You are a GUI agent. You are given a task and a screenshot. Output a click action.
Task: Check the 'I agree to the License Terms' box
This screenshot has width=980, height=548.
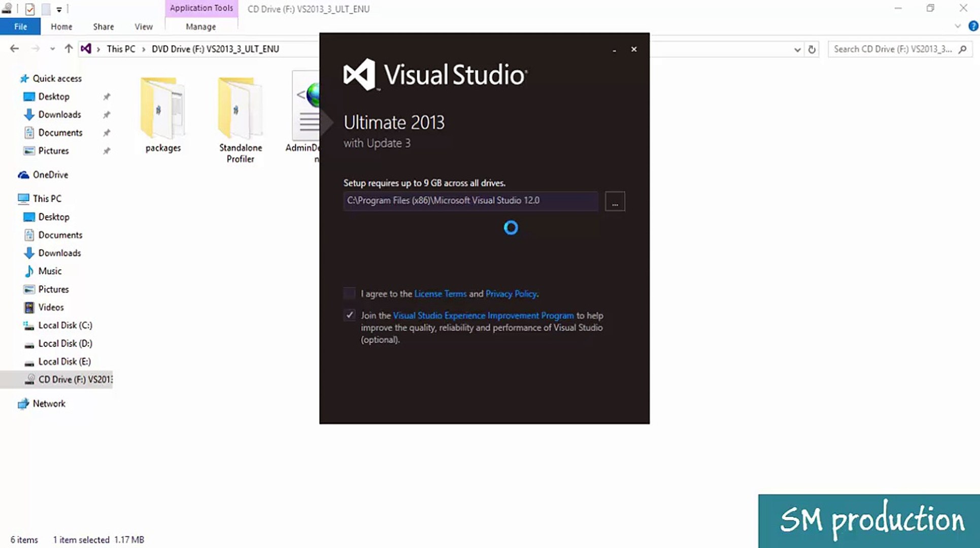pyautogui.click(x=349, y=293)
